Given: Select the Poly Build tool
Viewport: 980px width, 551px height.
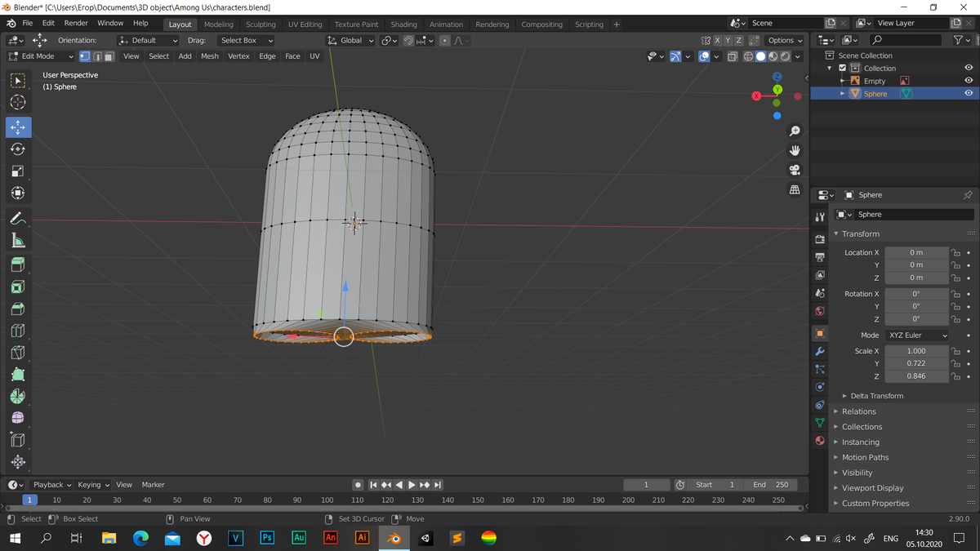Looking at the screenshot, I should pos(18,375).
